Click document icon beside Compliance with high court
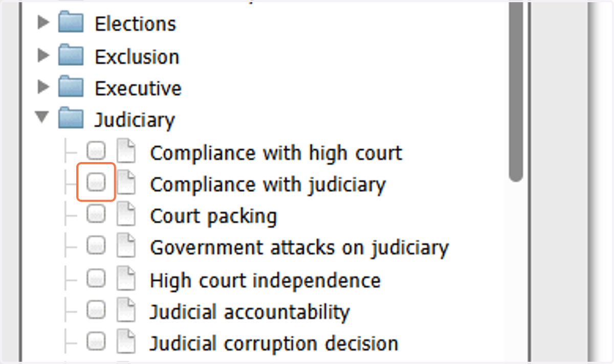This screenshot has width=614, height=364. pos(126,152)
